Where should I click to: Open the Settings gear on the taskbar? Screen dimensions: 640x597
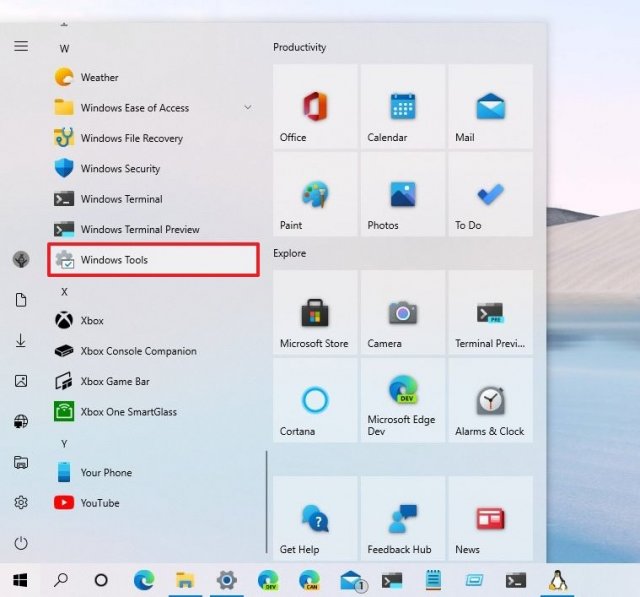(x=227, y=580)
